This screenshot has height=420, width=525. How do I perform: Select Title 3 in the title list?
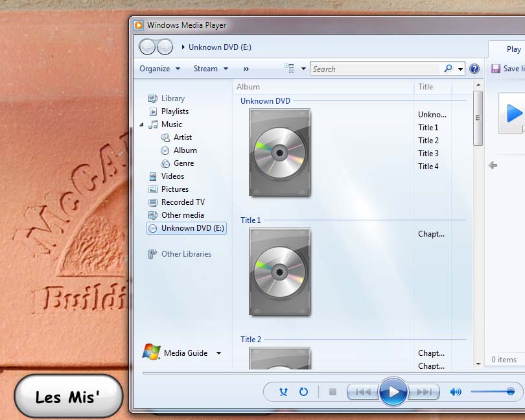pos(428,154)
